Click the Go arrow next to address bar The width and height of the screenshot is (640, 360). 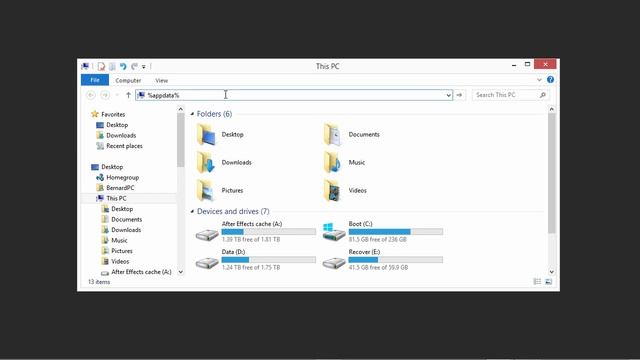point(459,95)
